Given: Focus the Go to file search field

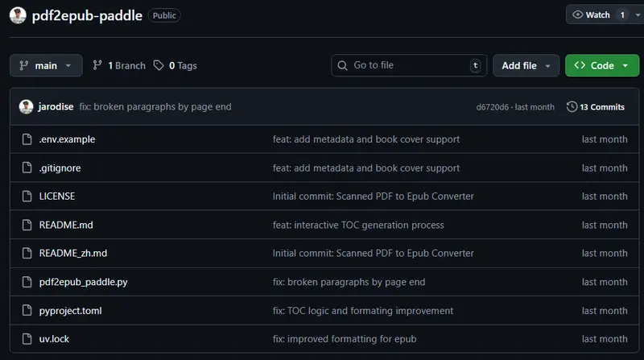Looking at the screenshot, I should click(409, 65).
